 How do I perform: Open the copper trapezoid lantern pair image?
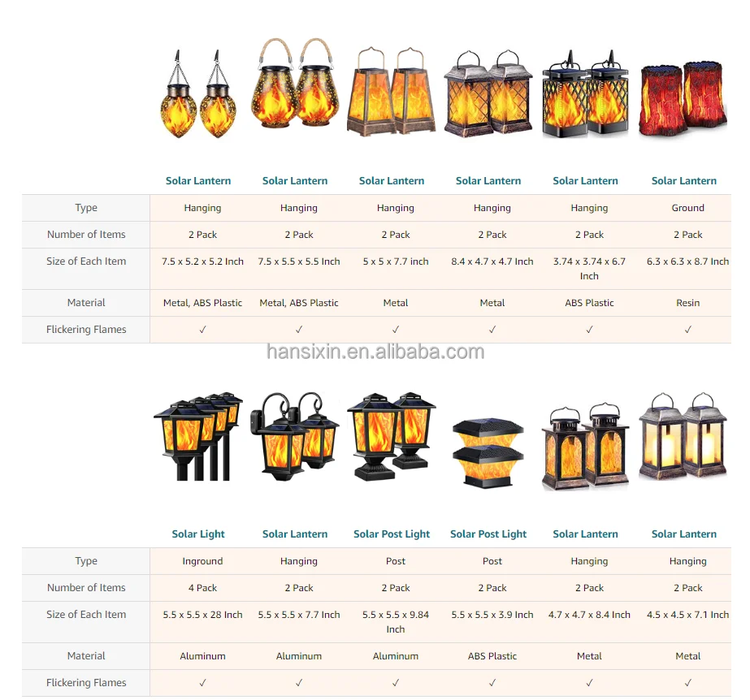click(392, 91)
